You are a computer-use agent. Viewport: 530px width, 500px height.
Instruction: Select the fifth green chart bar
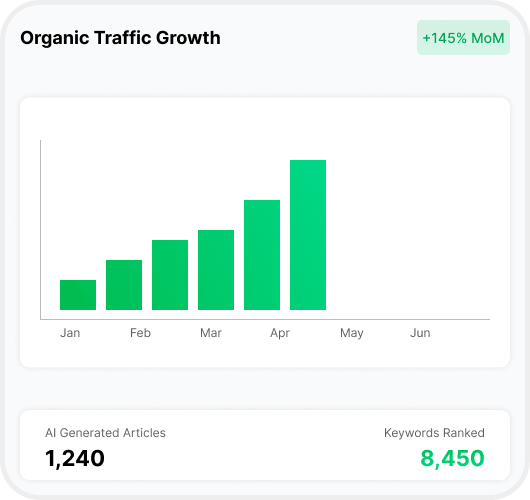coord(262,255)
